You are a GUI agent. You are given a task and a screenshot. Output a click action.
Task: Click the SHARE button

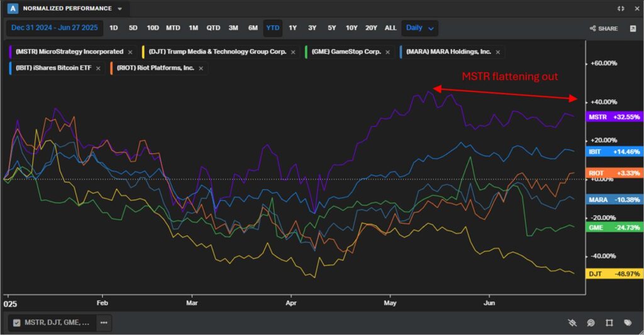[604, 28]
